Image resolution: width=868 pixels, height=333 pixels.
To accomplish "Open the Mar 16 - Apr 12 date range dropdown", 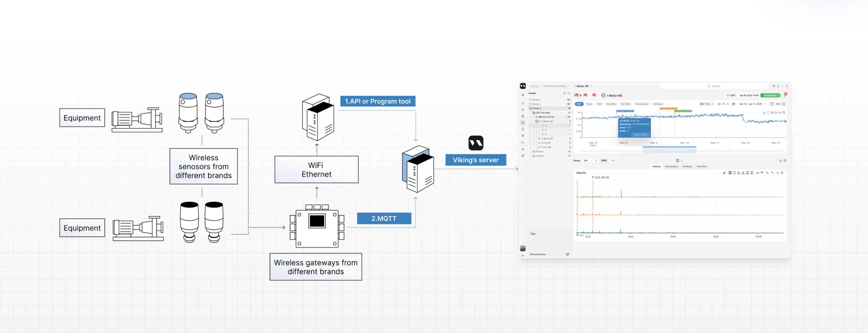I will pos(752,104).
